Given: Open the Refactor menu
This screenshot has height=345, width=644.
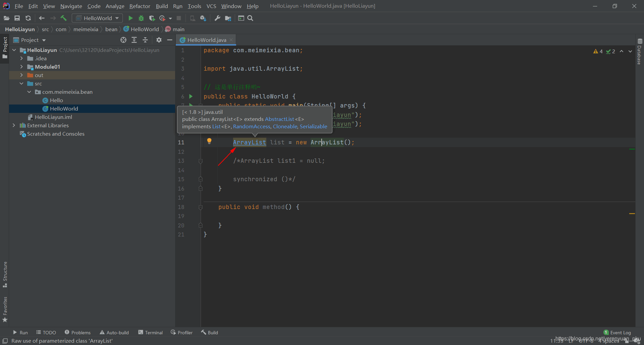Looking at the screenshot, I should tap(140, 6).
